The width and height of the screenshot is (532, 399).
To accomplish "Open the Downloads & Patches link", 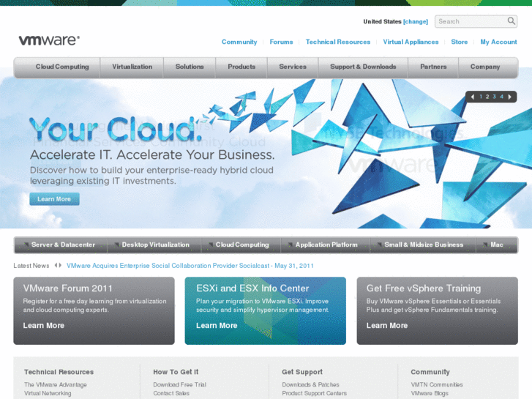I will 310,384.
